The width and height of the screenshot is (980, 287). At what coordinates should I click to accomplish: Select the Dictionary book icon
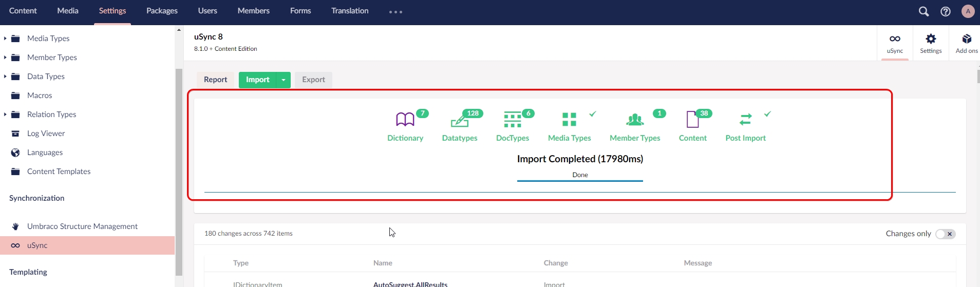pos(405,120)
